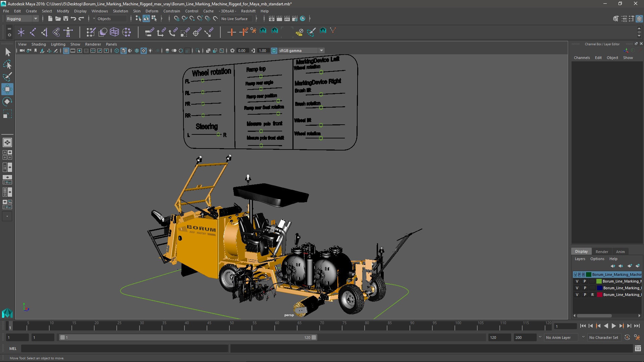
Task: Click the Undo icon in toolbar
Action: coord(73,19)
